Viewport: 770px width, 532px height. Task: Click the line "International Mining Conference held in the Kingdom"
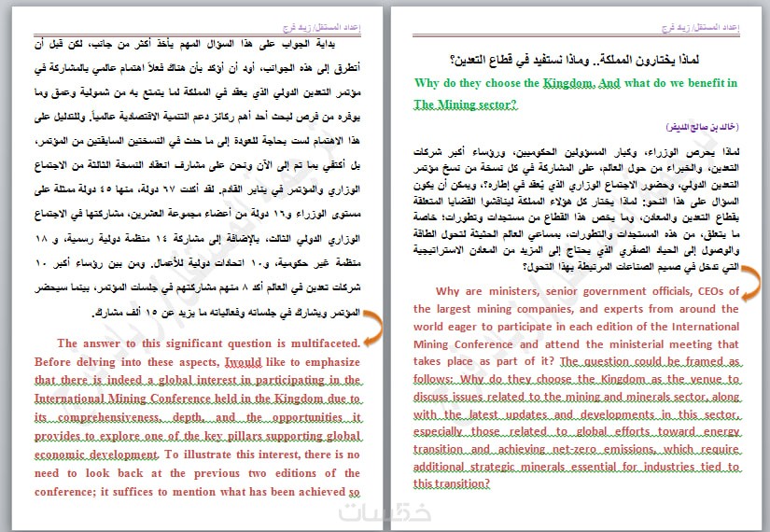(198, 399)
